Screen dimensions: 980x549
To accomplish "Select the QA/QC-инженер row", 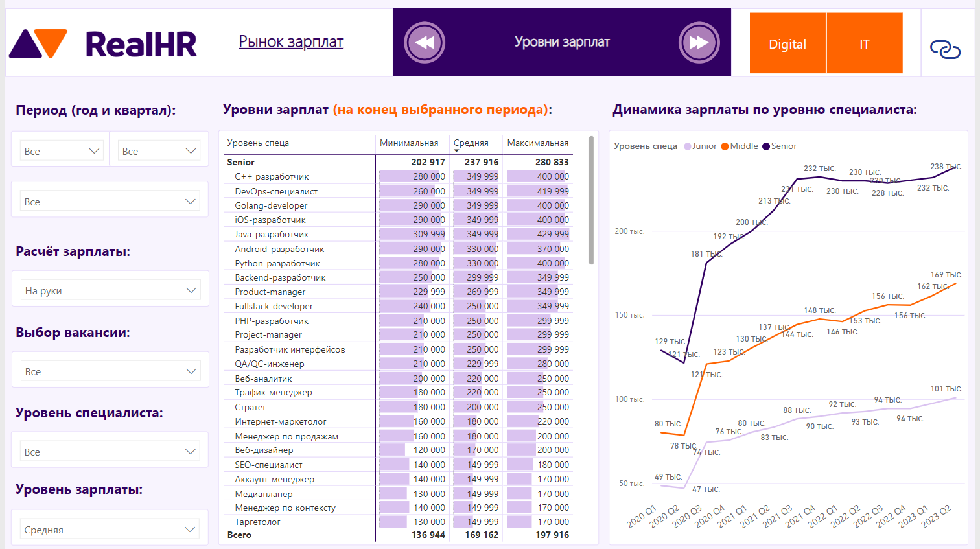I will click(x=398, y=364).
